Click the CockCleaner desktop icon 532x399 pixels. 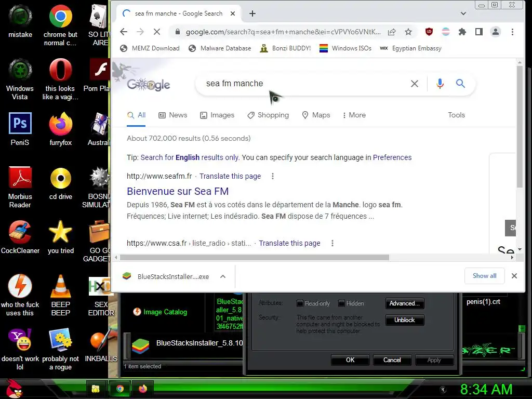point(20,237)
